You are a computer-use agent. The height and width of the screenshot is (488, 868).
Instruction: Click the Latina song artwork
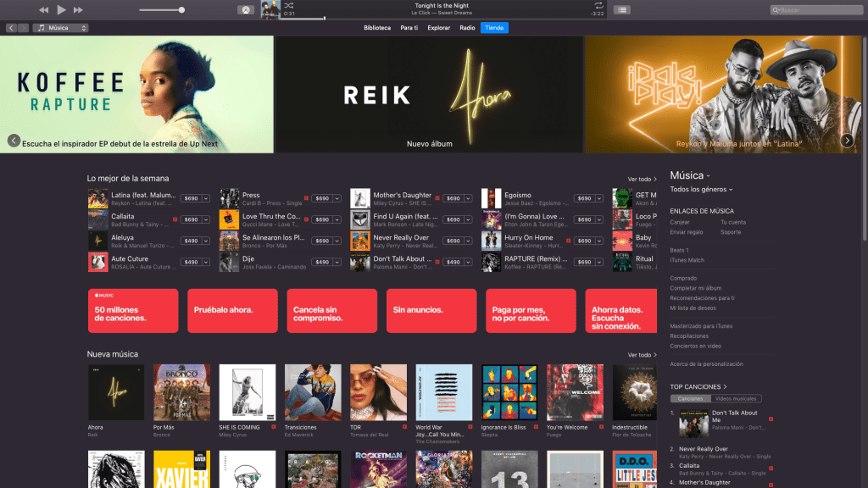pyautogui.click(x=98, y=198)
